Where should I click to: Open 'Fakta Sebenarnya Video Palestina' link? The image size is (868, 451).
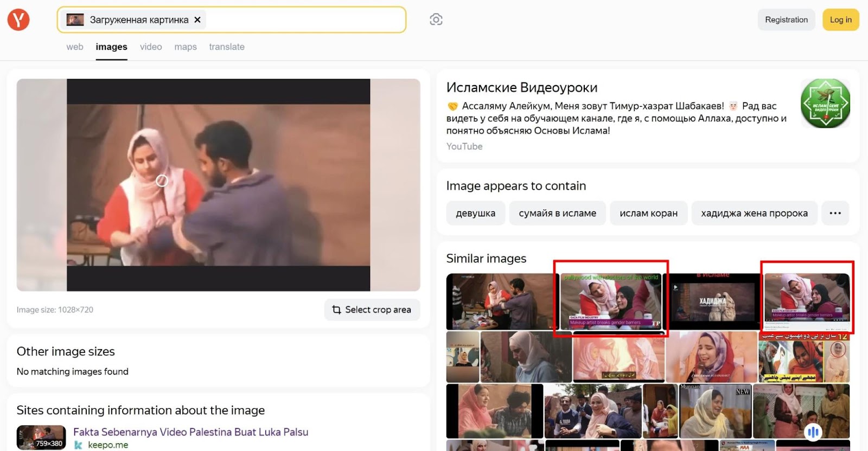pyautogui.click(x=190, y=432)
